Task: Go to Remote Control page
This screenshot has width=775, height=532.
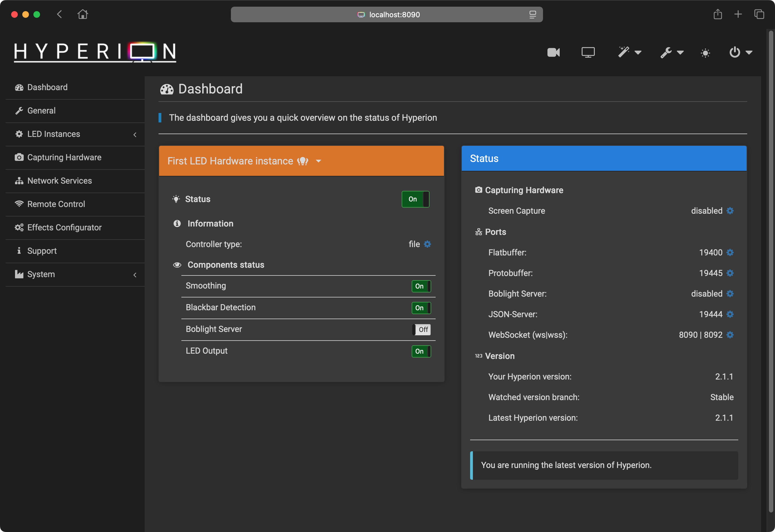Action: click(56, 204)
